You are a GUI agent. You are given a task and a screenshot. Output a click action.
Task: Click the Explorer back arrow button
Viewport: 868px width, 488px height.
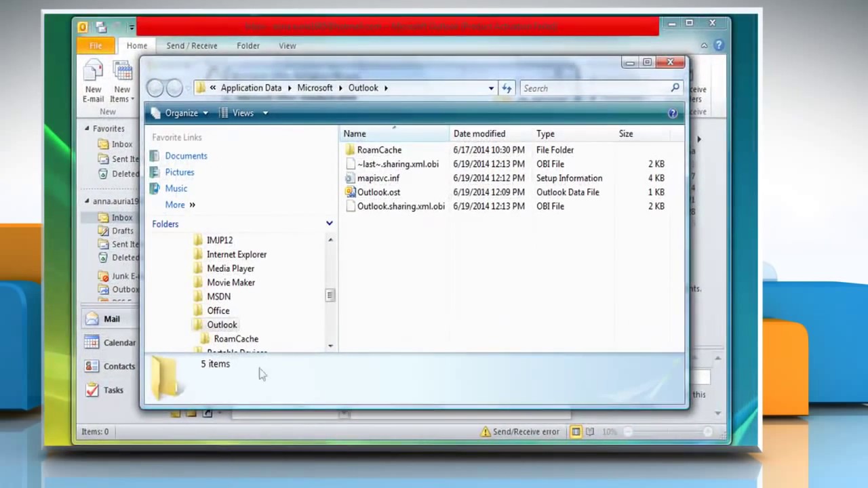tap(155, 88)
